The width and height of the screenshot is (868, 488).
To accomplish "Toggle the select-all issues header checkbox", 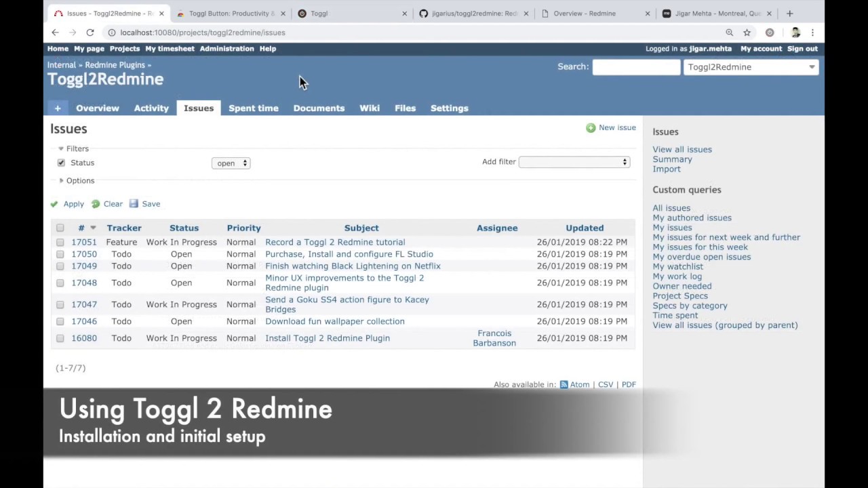I will (60, 228).
